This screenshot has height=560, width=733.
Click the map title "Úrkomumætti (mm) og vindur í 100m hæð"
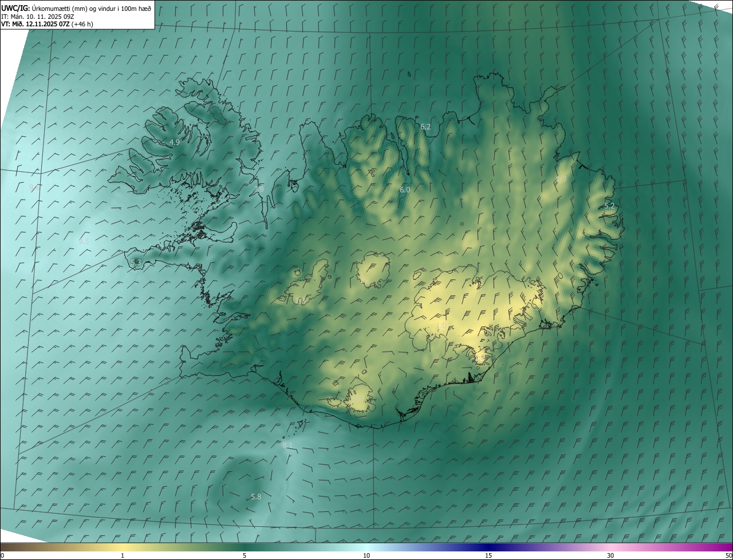(x=92, y=8)
